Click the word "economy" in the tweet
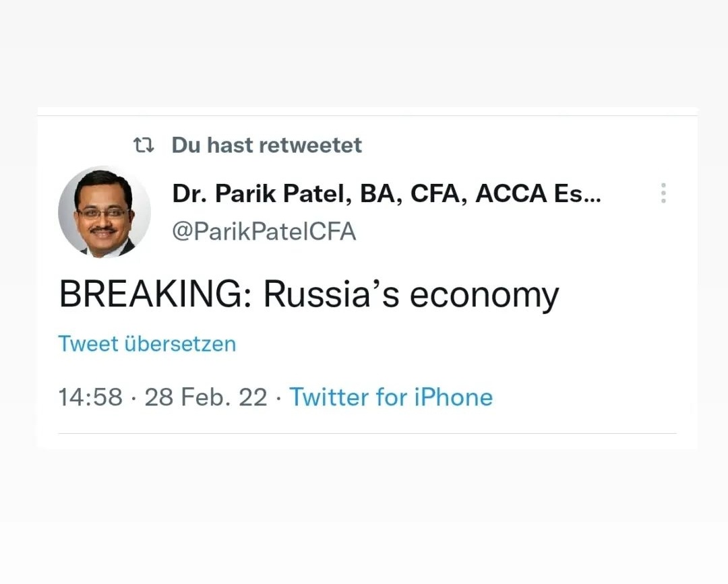This screenshot has height=584, width=728. pos(485,296)
